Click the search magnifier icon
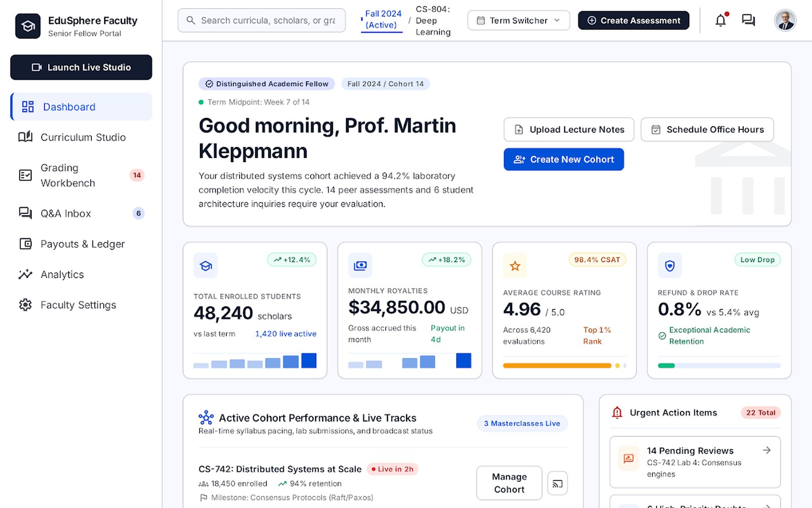Image resolution: width=812 pixels, height=508 pixels. pyautogui.click(x=191, y=20)
